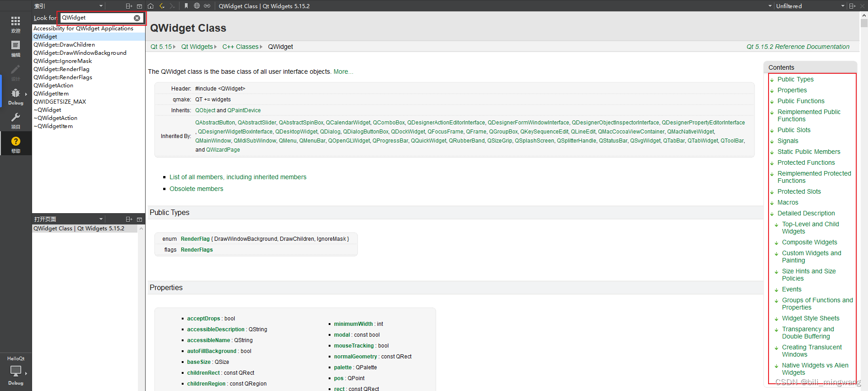Jump to Protected Slots in Contents
The width and height of the screenshot is (868, 391).
(x=799, y=191)
